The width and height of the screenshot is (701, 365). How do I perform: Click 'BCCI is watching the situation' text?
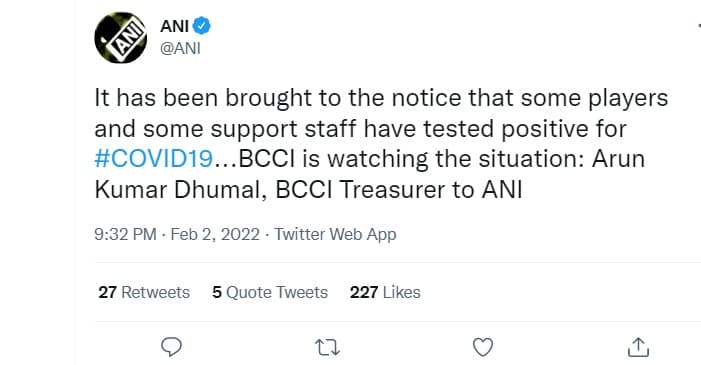coord(410,159)
